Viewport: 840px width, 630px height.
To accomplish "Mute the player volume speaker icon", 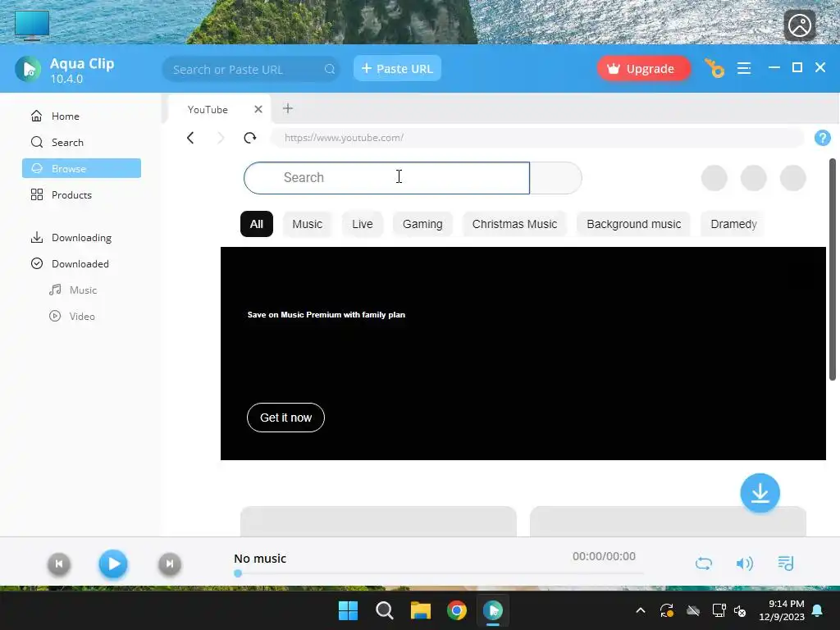I will pyautogui.click(x=744, y=564).
